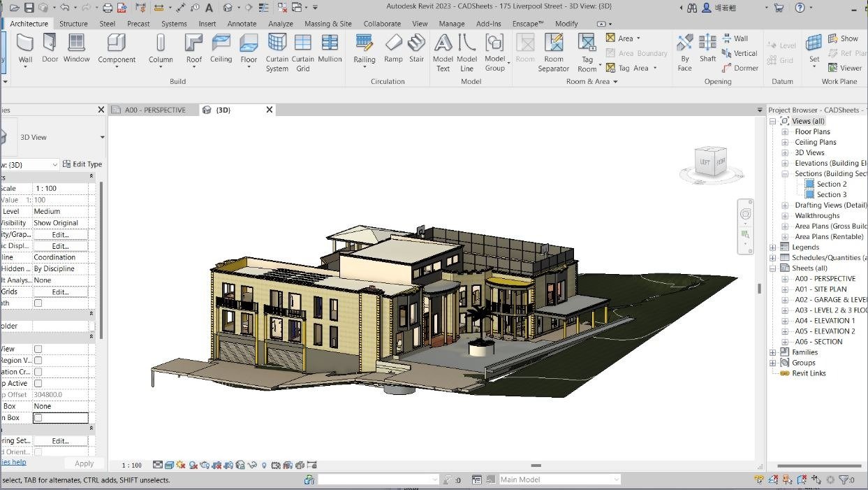Enable the Crop View checkbox

click(38, 349)
